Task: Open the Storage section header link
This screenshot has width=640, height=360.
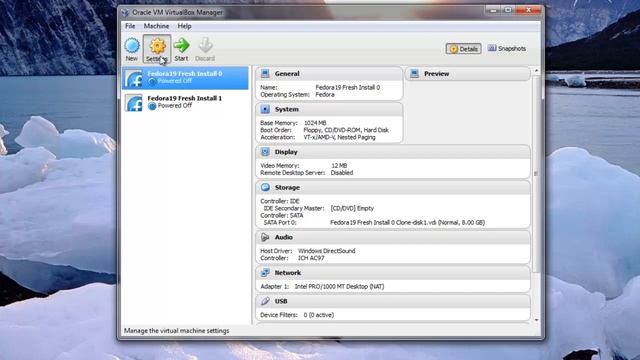Action: [x=287, y=187]
